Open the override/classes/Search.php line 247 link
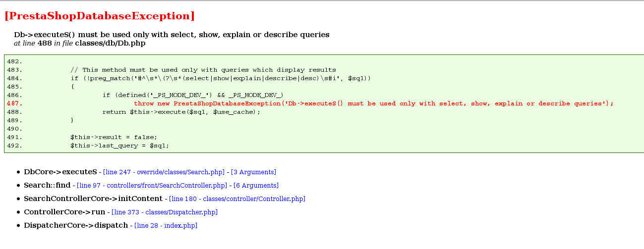This screenshot has height=249, width=644. coord(164,172)
